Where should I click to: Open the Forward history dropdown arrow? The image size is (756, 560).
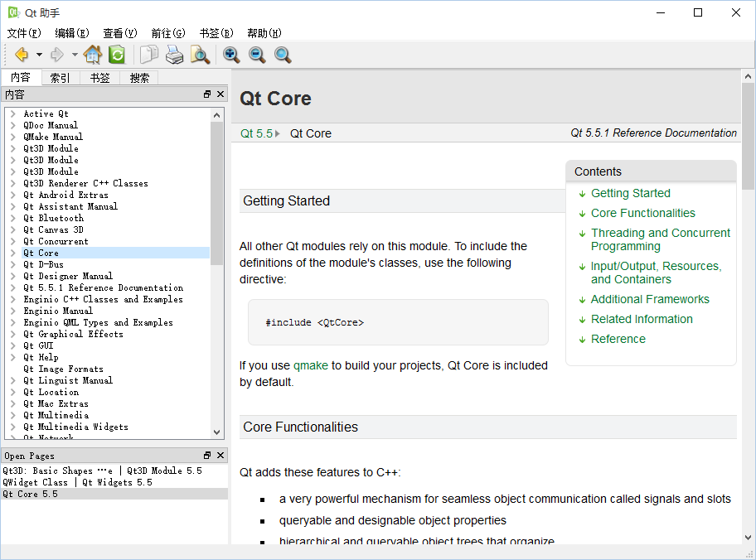75,55
